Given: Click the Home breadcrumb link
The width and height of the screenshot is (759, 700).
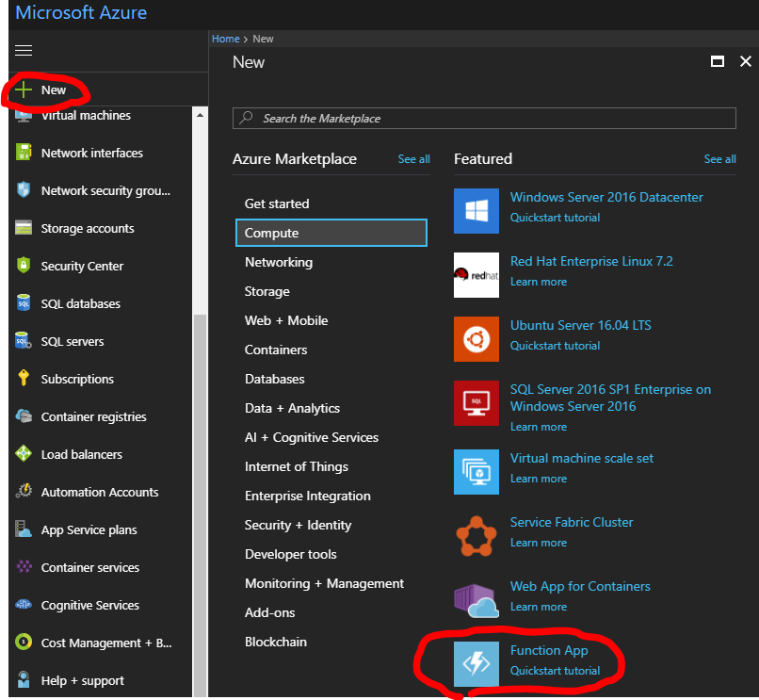Looking at the screenshot, I should point(226,39).
